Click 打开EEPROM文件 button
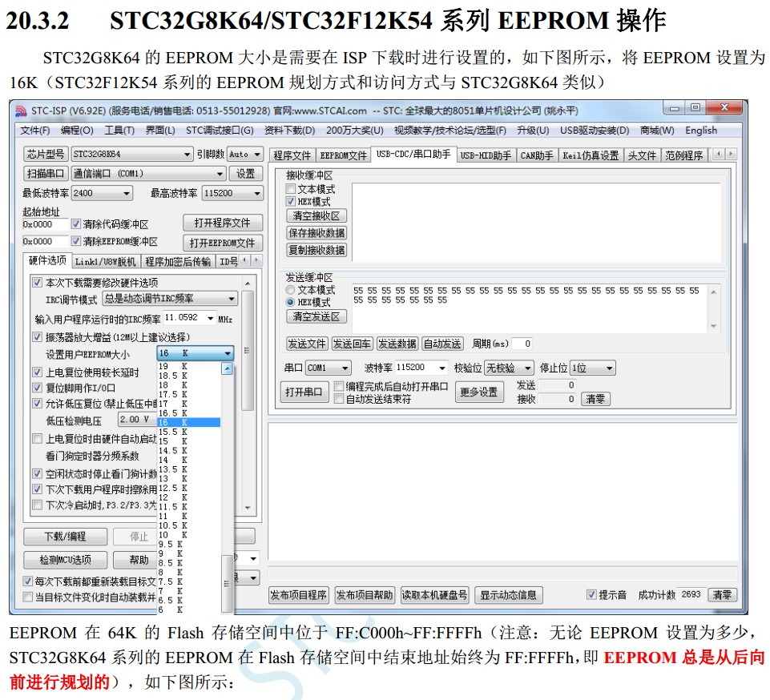Image resolution: width=770 pixels, height=700 pixels. pyautogui.click(x=223, y=243)
